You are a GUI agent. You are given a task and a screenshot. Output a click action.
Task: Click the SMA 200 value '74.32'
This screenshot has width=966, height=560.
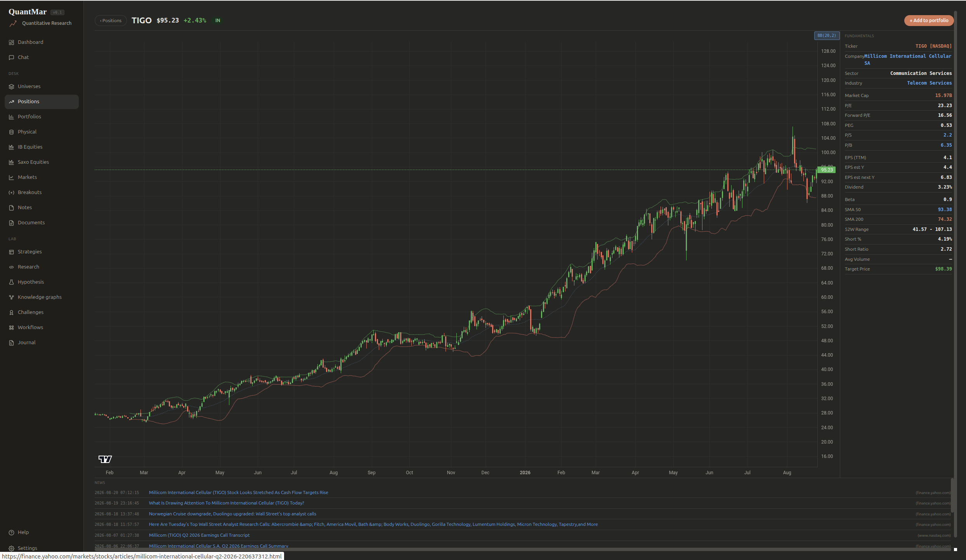[x=945, y=219]
